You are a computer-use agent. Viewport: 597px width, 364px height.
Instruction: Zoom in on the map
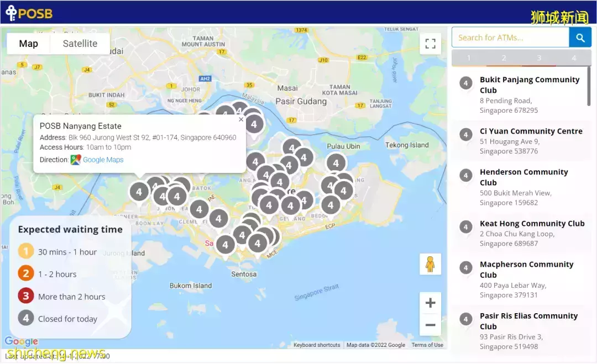(430, 303)
